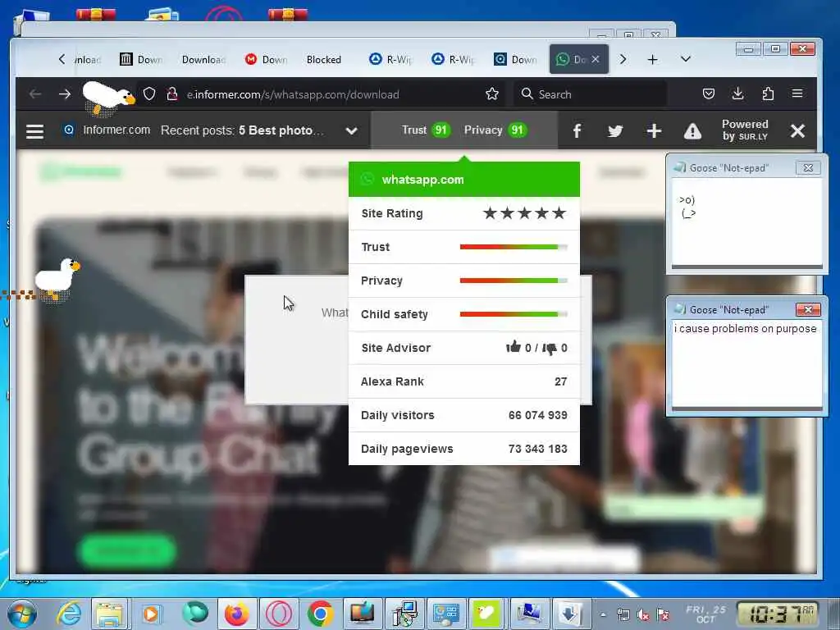Open Windows Explorer folder in taskbar

pos(110,614)
